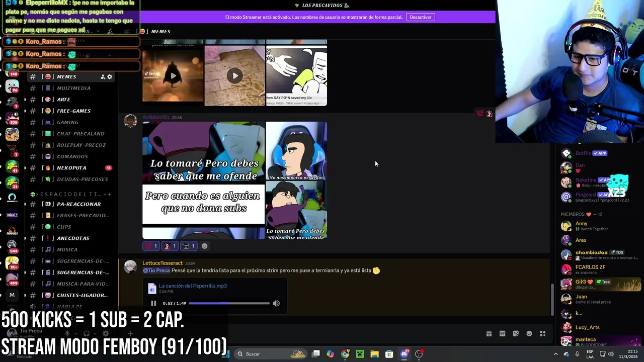Disable Streamer mode with Desactivar button
Screen dimensions: 644x362
click(x=420, y=17)
